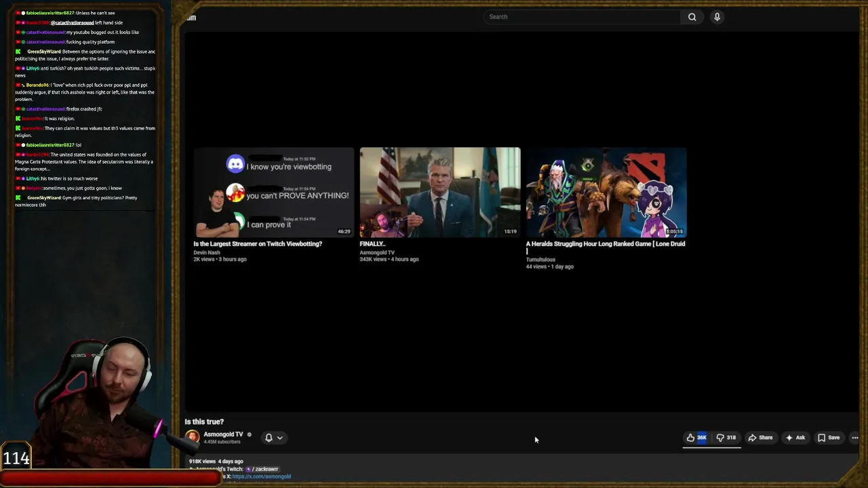Click '44 views • 1 day ago' text
The height and width of the screenshot is (488, 868).
click(550, 267)
